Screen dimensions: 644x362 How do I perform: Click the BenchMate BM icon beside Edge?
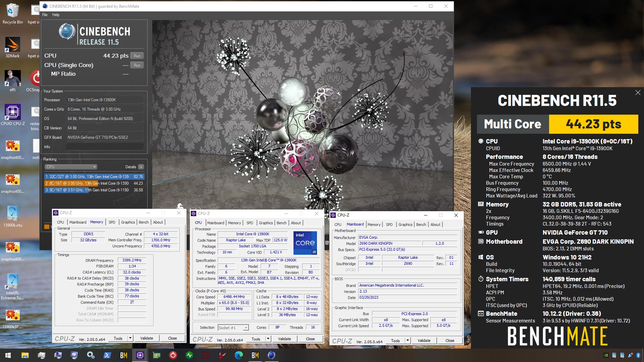[x=255, y=355]
